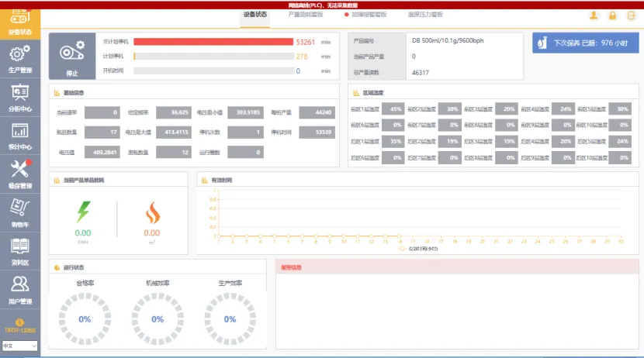Screen dimensions: 644x358
Task: Open the 购物车 shopping cart
Action: coord(20,211)
